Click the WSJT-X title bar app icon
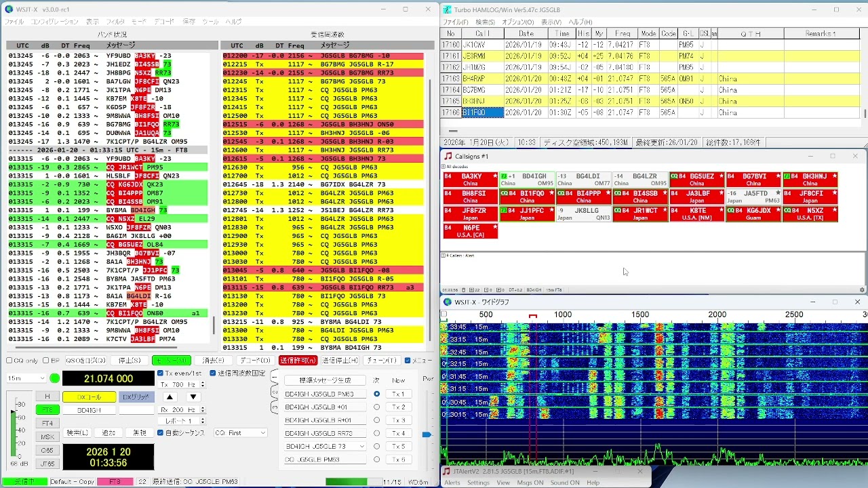The width and height of the screenshot is (868, 488). (x=9, y=9)
